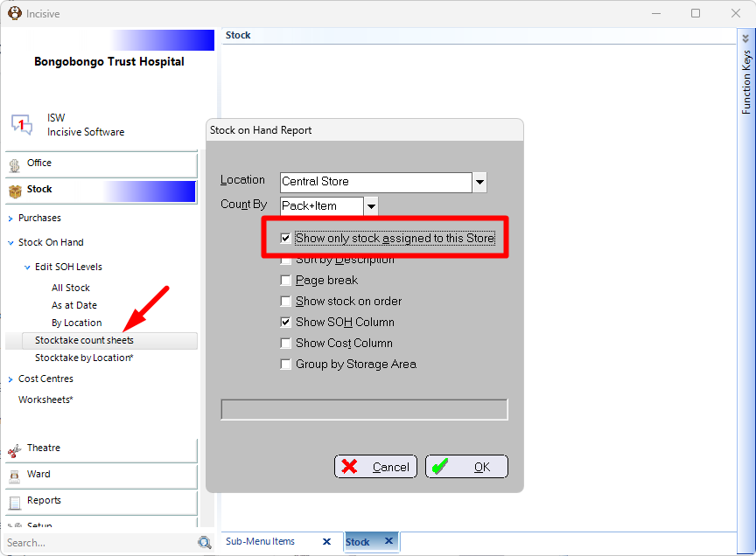
Task: Switch to the Sub-Menu Items tab
Action: coord(261,541)
